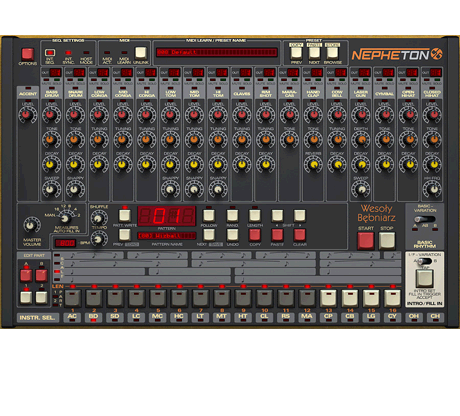Click the large PATTERN number display

(167, 216)
